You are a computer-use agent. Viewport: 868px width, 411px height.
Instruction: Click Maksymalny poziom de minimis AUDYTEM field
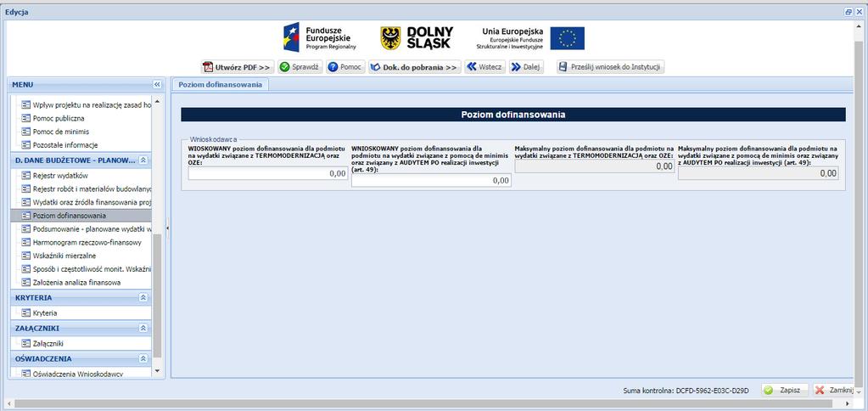(758, 173)
